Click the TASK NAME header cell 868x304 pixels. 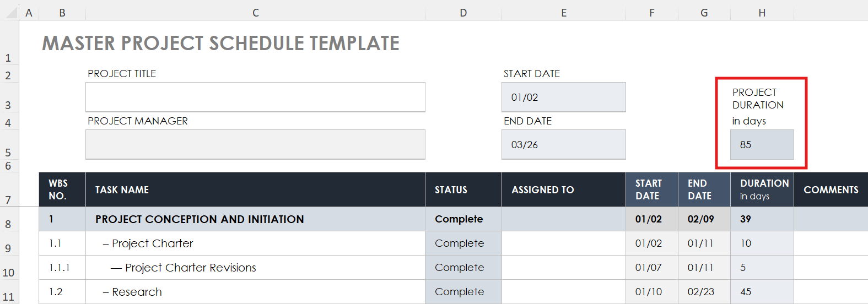255,189
